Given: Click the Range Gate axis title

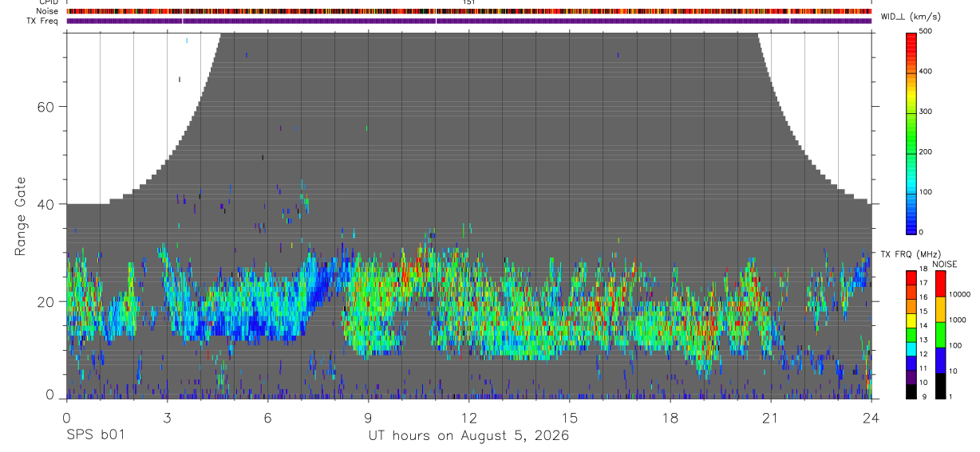Looking at the screenshot, I should (x=20, y=215).
